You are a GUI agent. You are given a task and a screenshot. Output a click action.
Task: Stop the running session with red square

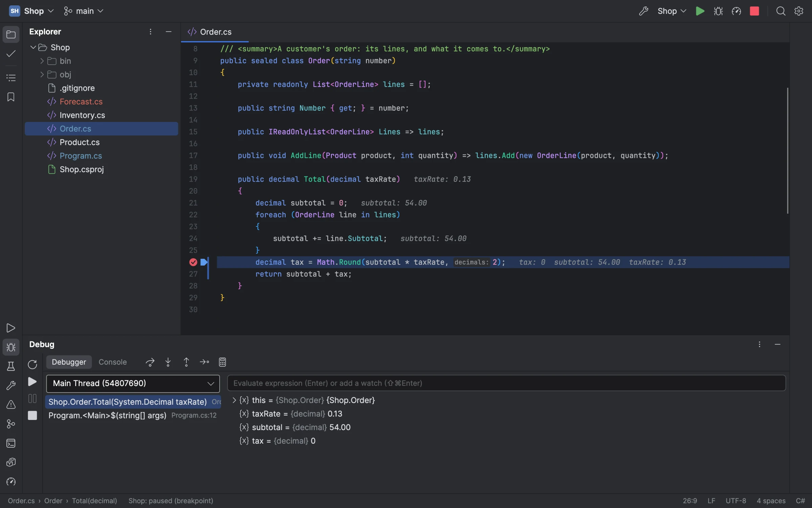pos(754,11)
